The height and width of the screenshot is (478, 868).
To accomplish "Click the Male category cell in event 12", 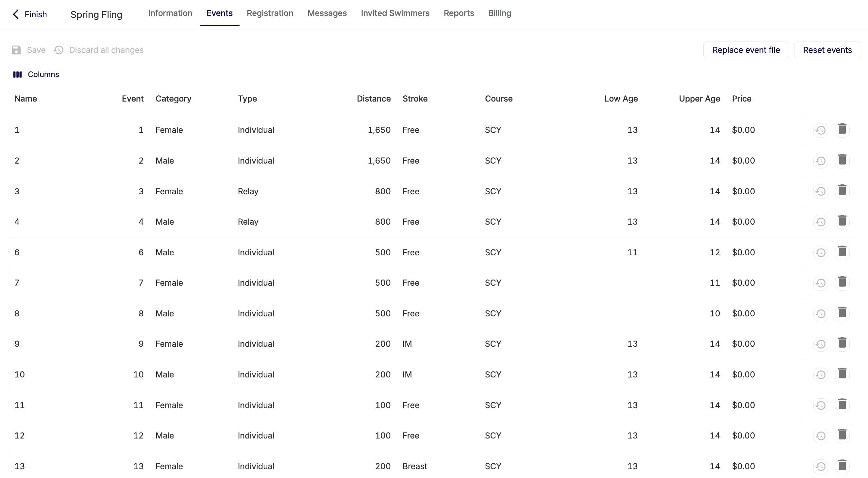I will pyautogui.click(x=164, y=436).
